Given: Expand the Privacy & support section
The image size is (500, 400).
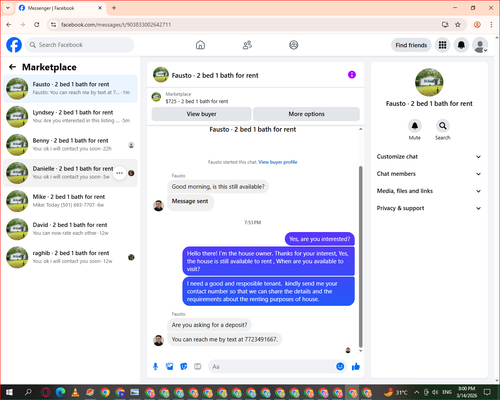Looking at the screenshot, I should click(429, 208).
